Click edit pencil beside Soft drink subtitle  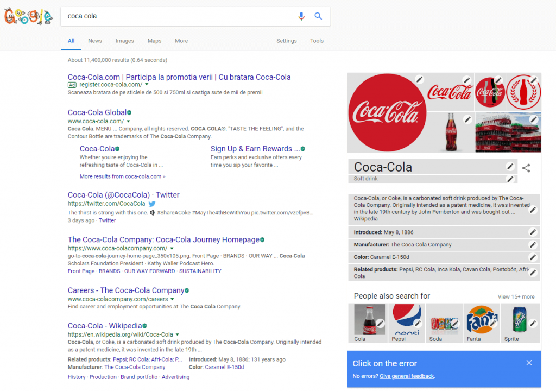click(x=510, y=179)
